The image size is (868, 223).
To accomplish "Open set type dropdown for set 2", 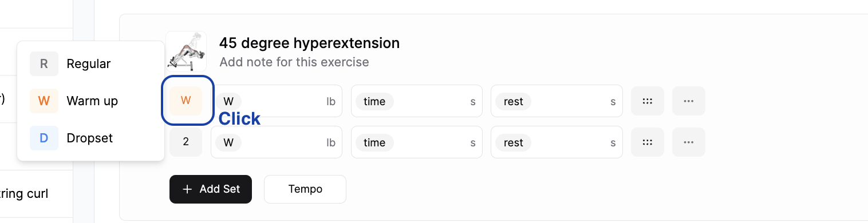I will [186, 142].
